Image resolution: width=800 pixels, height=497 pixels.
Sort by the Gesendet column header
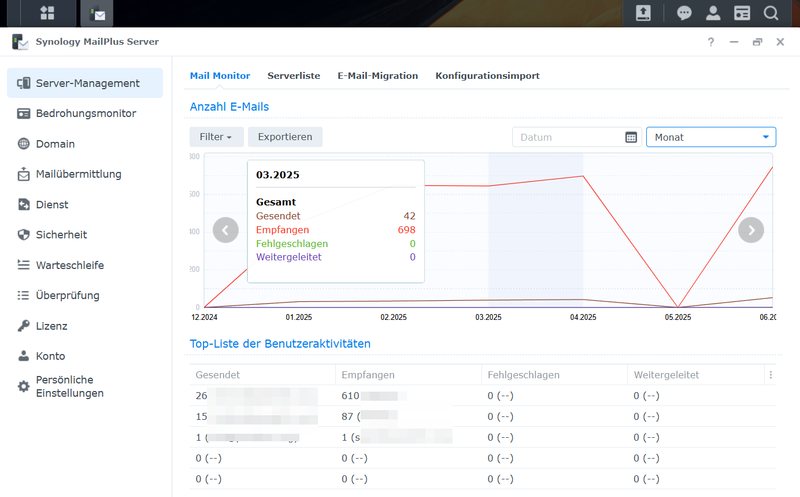pos(262,375)
